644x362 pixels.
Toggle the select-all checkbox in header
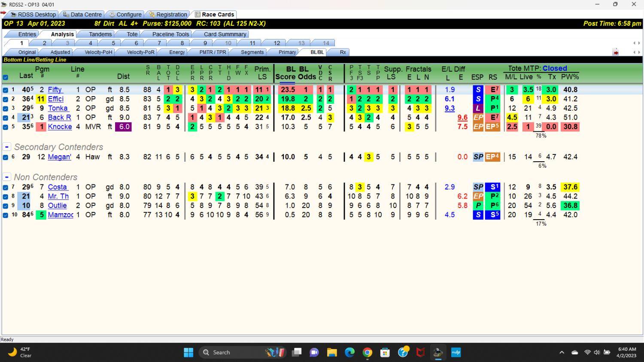(x=6, y=78)
